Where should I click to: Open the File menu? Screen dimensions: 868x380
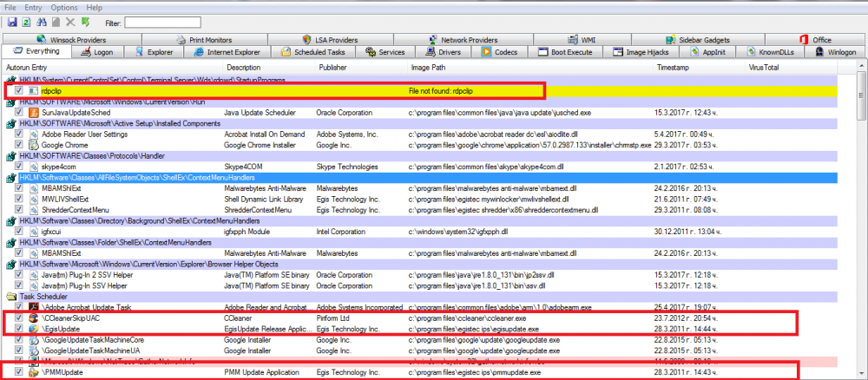[x=10, y=8]
